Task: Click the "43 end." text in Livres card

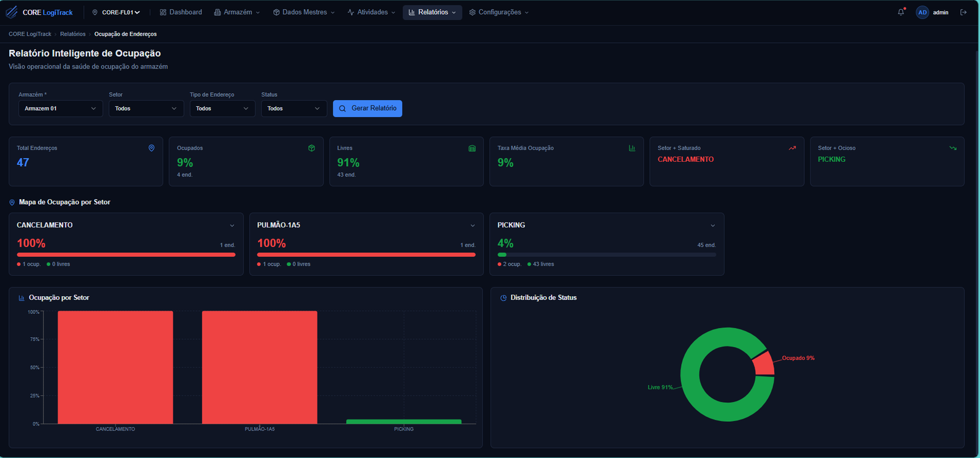Action: 347,175
